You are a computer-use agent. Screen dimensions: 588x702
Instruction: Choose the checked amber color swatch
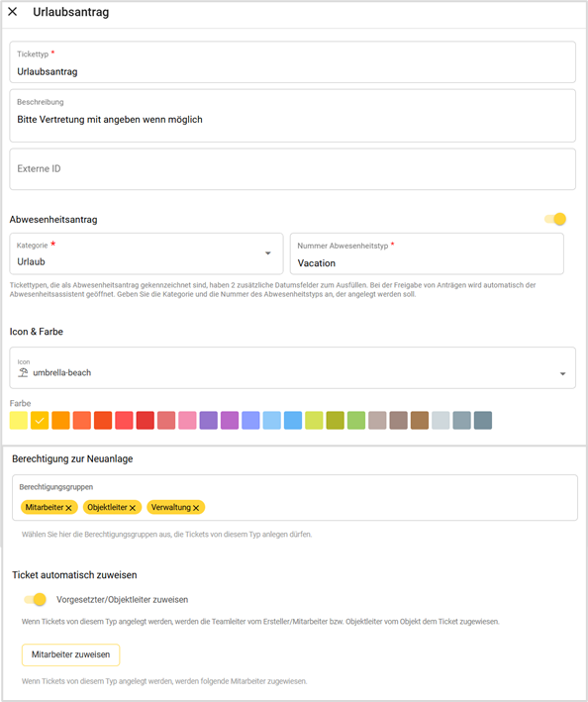point(40,421)
